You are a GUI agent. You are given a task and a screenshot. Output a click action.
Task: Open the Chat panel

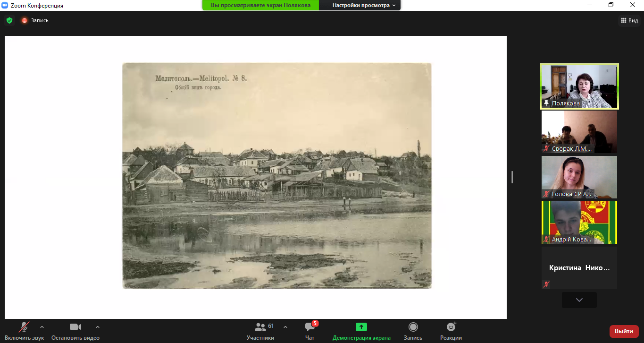coord(309,331)
